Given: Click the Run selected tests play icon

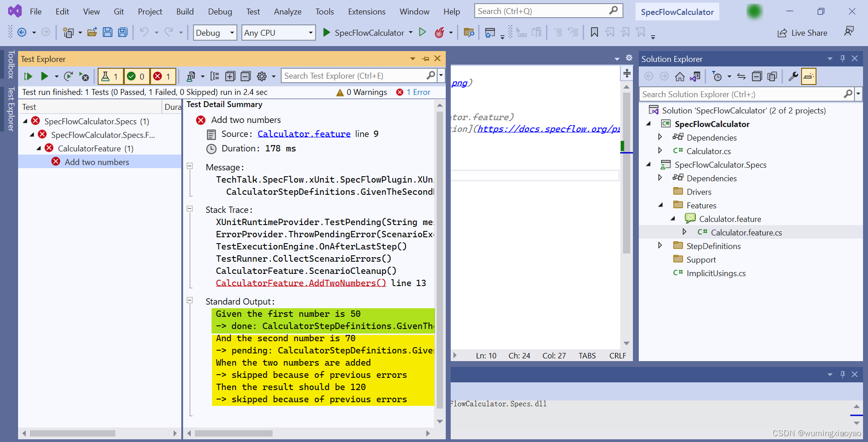Looking at the screenshot, I should [x=44, y=76].
